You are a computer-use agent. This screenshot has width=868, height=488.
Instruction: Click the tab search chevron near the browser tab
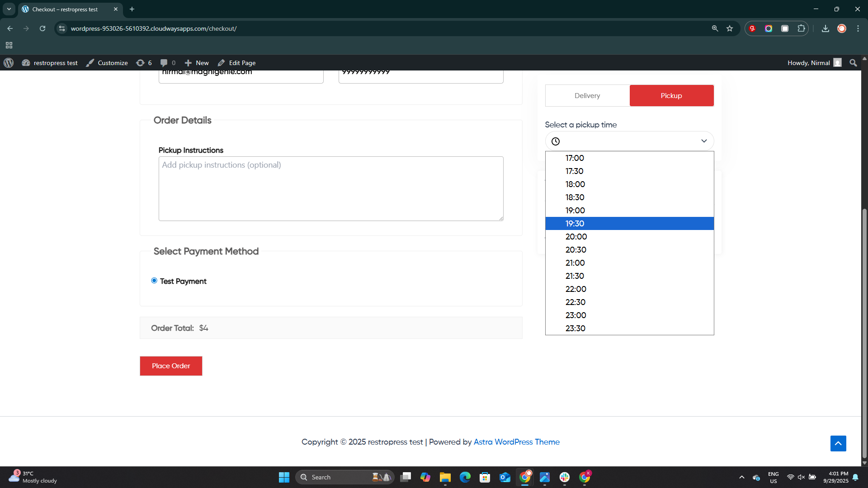coord(9,9)
